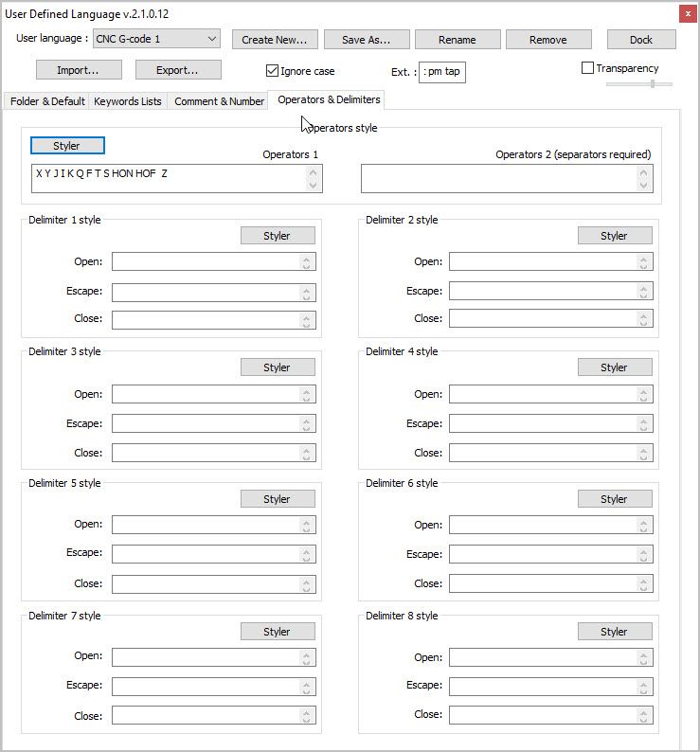Switch to Folder & Default tab
The height and width of the screenshot is (752, 700).
coord(47,101)
